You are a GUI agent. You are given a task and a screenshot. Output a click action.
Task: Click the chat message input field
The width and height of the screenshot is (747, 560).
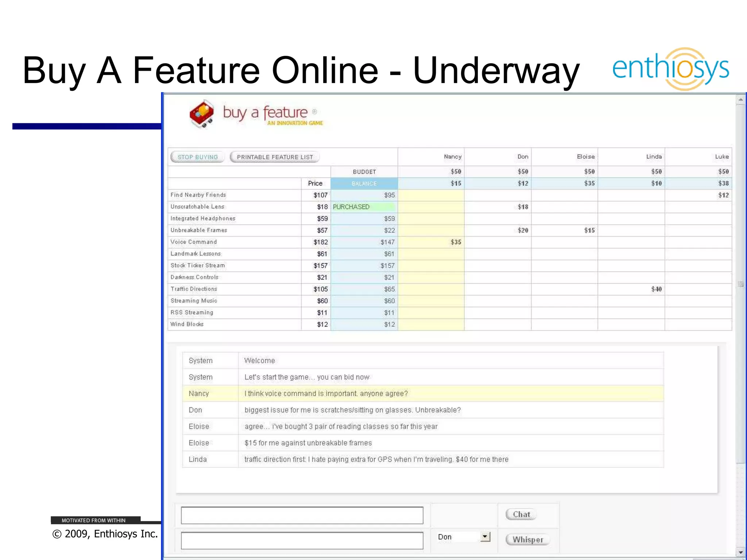coord(302,515)
